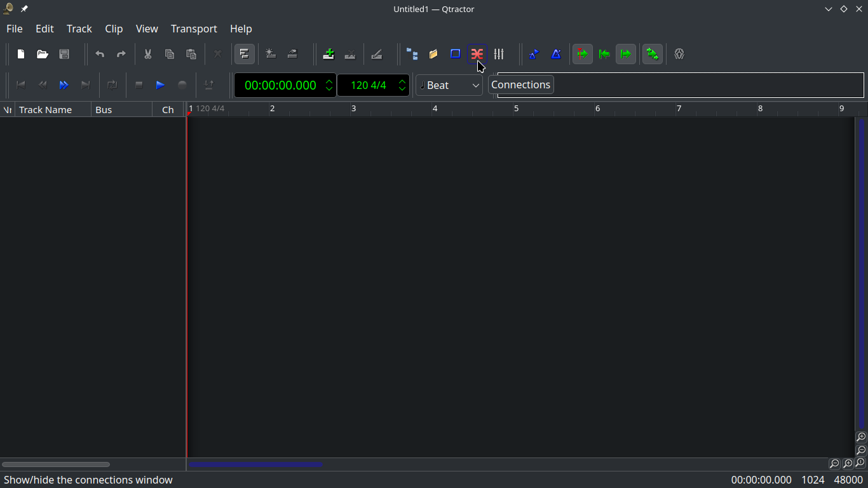Open the window shade arrow in the titlebar
Viewport: 868px width, 488px height.
828,9
